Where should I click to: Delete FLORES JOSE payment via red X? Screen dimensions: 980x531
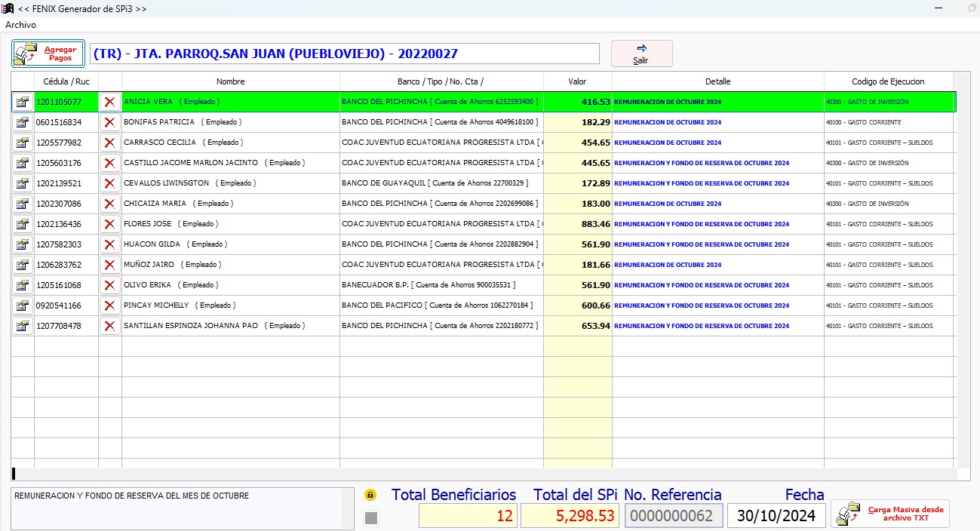click(109, 224)
